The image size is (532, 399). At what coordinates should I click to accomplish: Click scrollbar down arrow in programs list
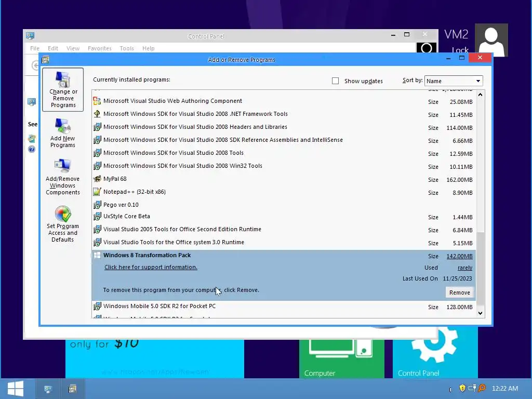coord(480,313)
